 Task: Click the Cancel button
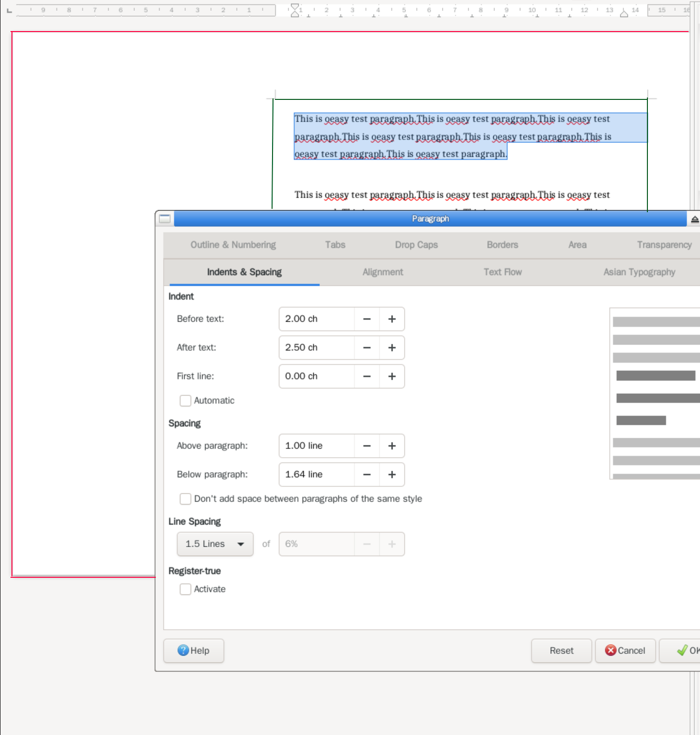coord(625,650)
